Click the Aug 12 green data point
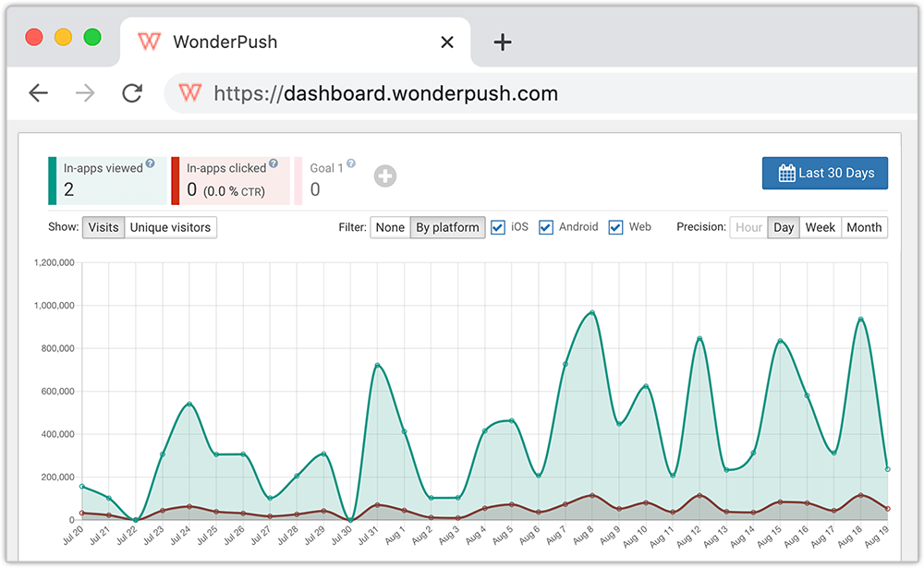Screen dimensions: 924x568 699,339
